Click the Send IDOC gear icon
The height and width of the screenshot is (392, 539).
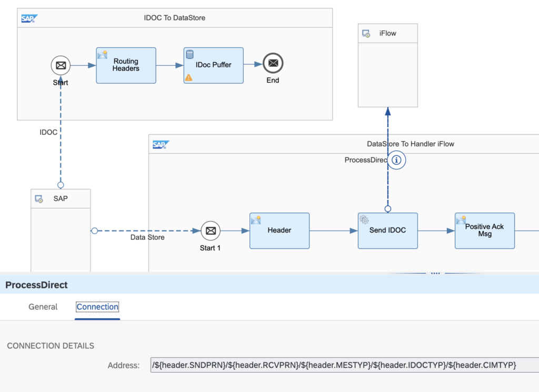[x=364, y=219]
